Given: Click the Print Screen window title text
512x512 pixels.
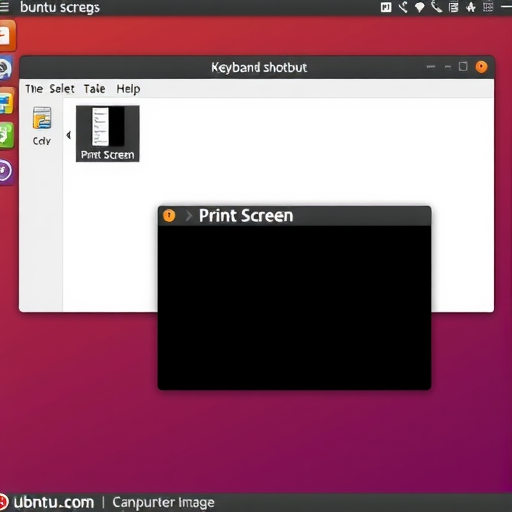Looking at the screenshot, I should click(x=246, y=216).
